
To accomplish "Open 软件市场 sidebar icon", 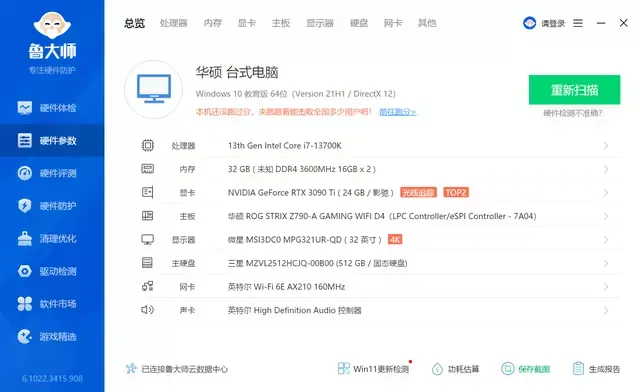I will point(25,304).
